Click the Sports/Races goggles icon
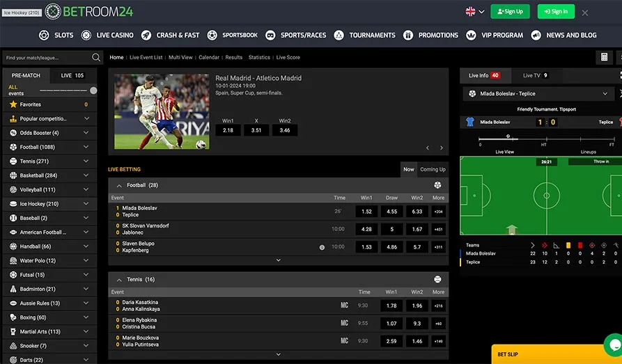The width and height of the screenshot is (622, 364). click(x=270, y=35)
